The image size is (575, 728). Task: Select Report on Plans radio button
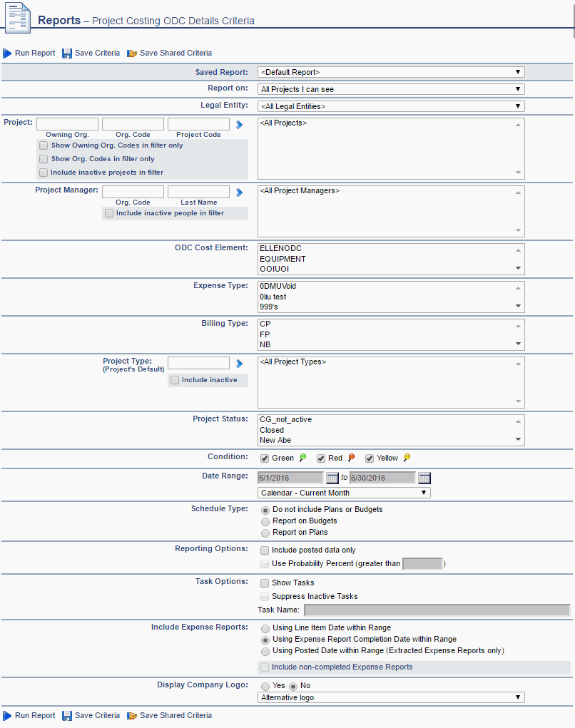click(265, 533)
